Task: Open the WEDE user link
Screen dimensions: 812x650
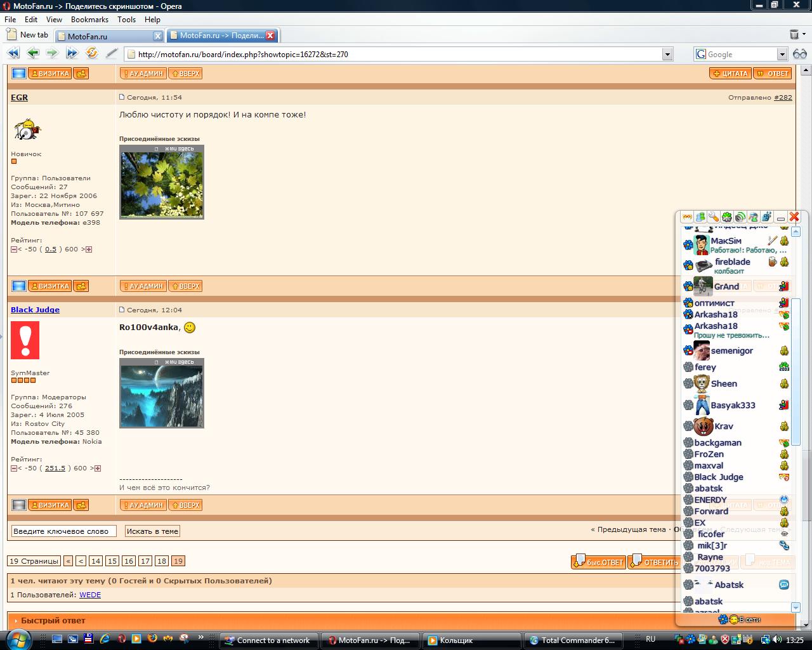Action: coord(90,595)
